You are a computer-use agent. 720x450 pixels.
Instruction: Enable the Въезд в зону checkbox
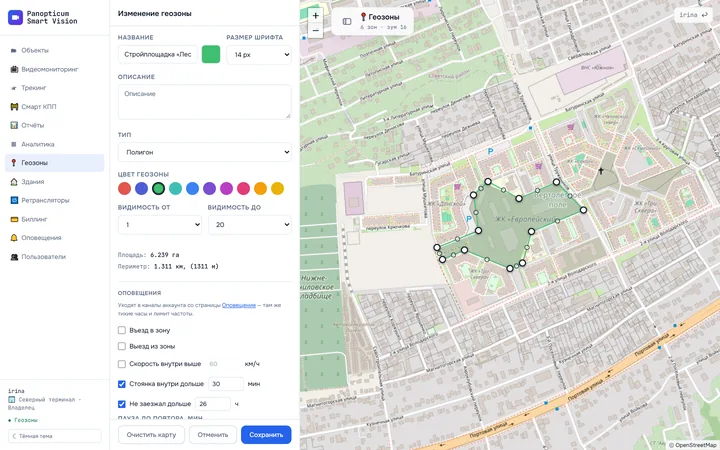tap(122, 330)
